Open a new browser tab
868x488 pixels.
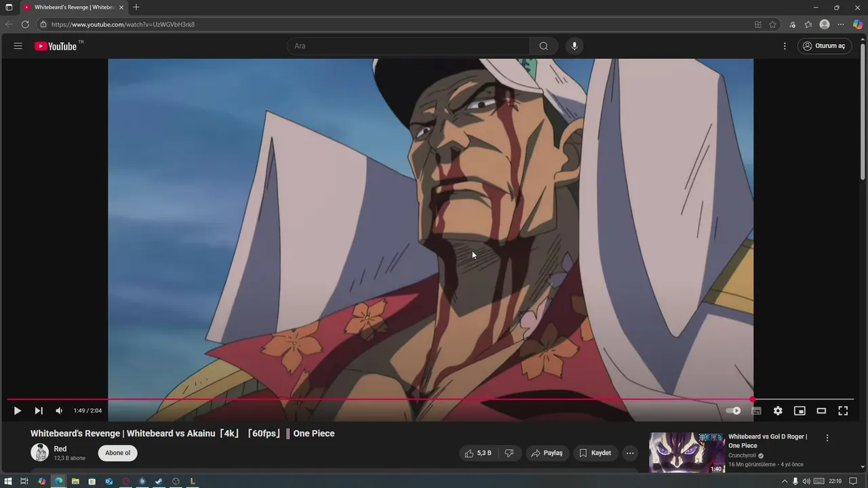[136, 7]
